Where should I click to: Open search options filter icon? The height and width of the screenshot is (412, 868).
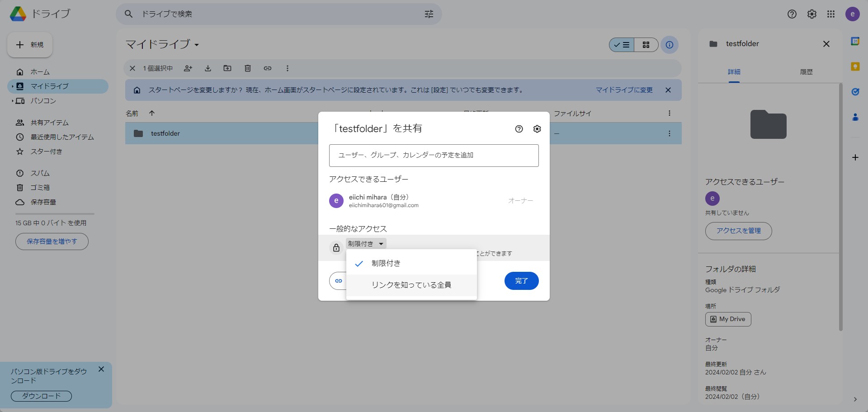tap(429, 14)
